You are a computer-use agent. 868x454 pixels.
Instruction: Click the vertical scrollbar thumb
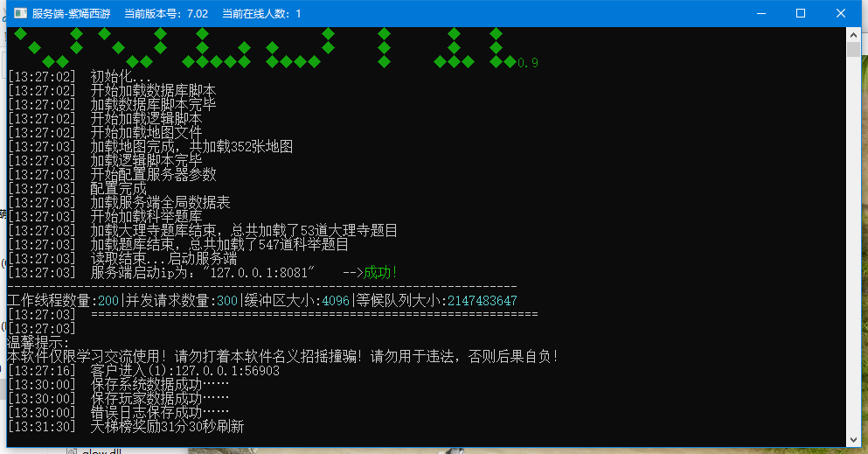point(853,49)
